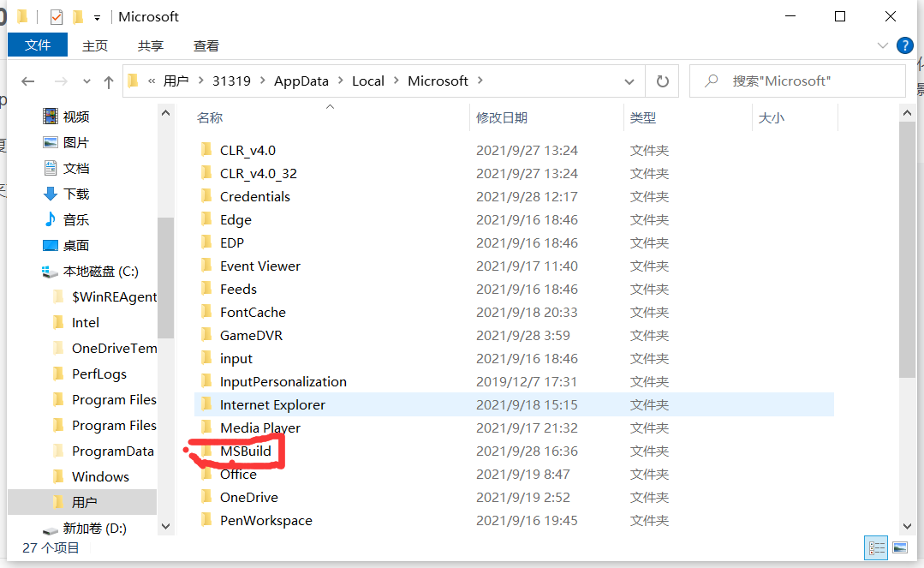Expand the ribbon display chevron
The height and width of the screenshot is (568, 924).
tap(882, 45)
